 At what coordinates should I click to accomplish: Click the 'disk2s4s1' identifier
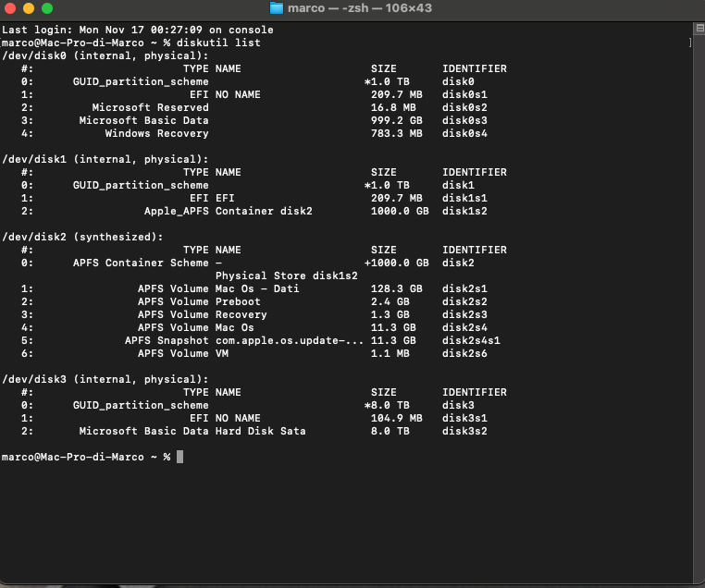pos(471,340)
